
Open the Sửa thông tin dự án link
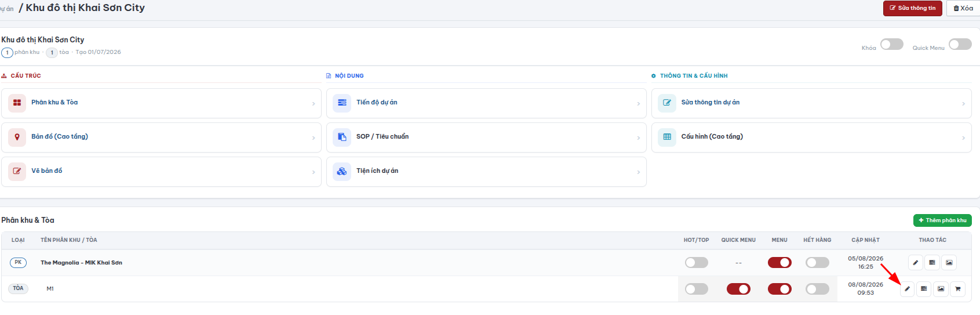[x=711, y=102]
